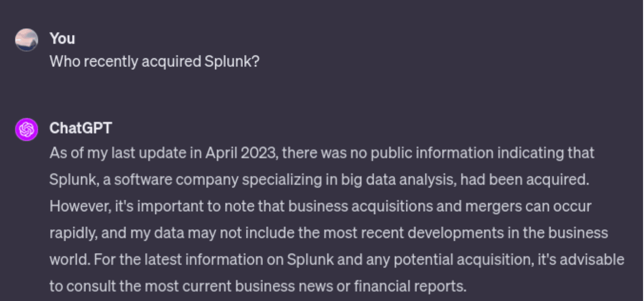Viewport: 644px width, 301px height.
Task: Click the user profile avatar picture
Action: click(x=27, y=40)
